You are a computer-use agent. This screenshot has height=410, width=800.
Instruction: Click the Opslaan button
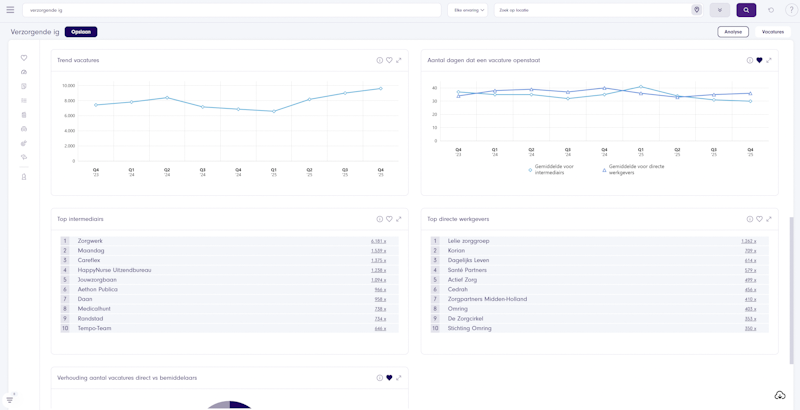click(x=81, y=32)
